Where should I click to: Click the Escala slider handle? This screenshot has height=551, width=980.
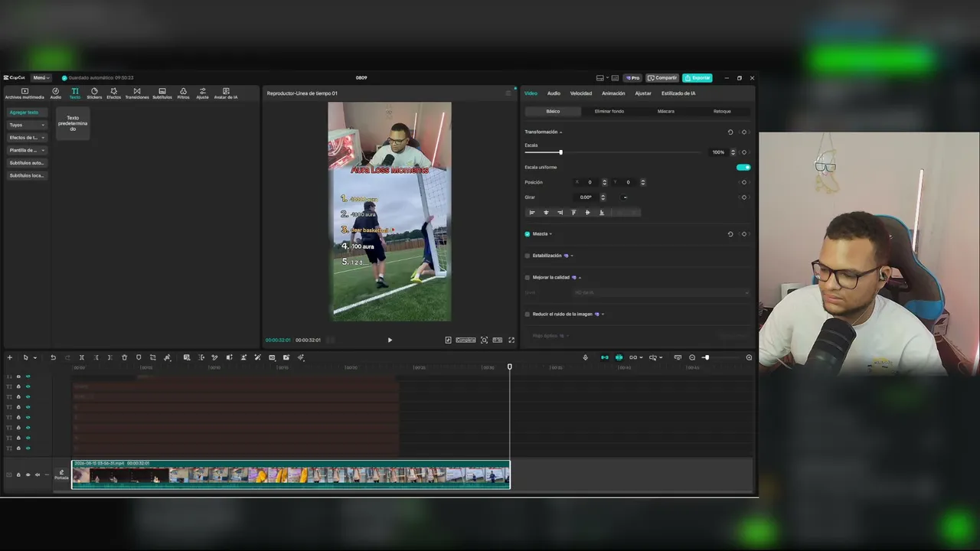(560, 152)
